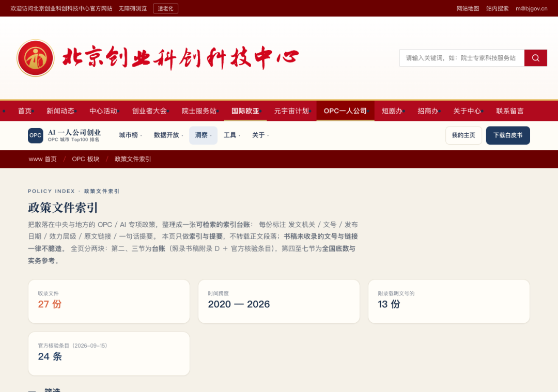This screenshot has width=558, height=392.
Task: Open 无障碍浏览 accessibility browsing
Action: [132, 9]
